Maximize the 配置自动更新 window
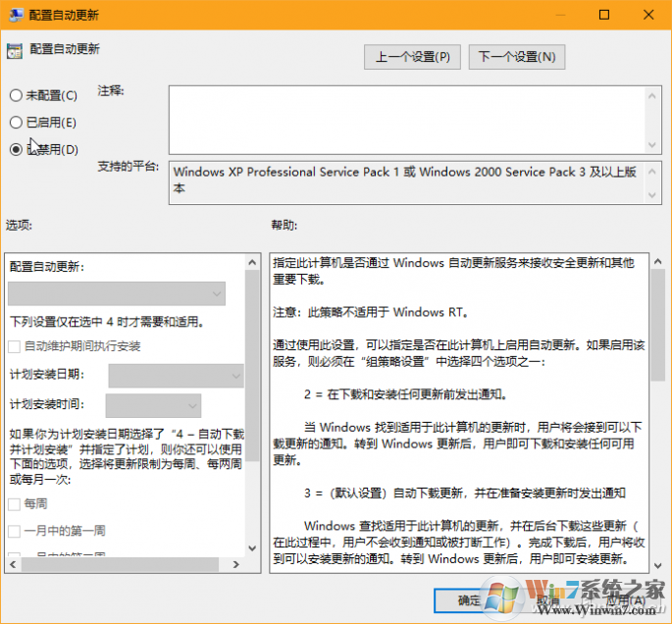672x624 pixels. pyautogui.click(x=603, y=14)
